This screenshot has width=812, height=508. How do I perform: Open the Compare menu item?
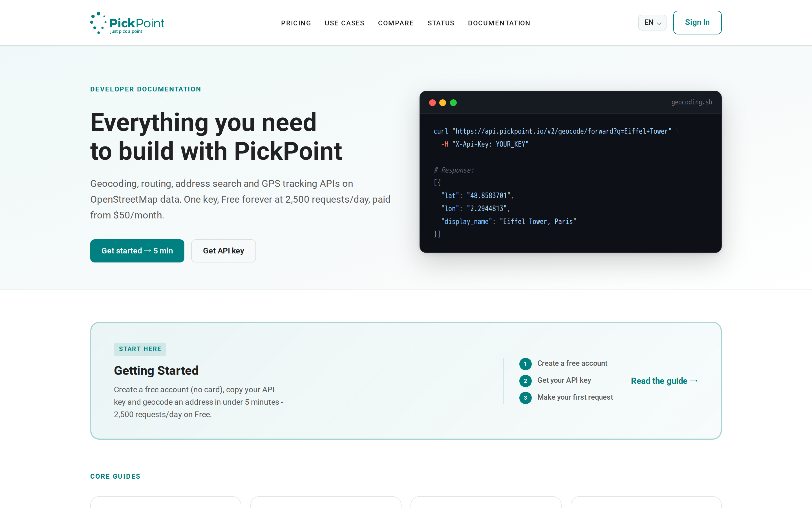[x=396, y=23]
